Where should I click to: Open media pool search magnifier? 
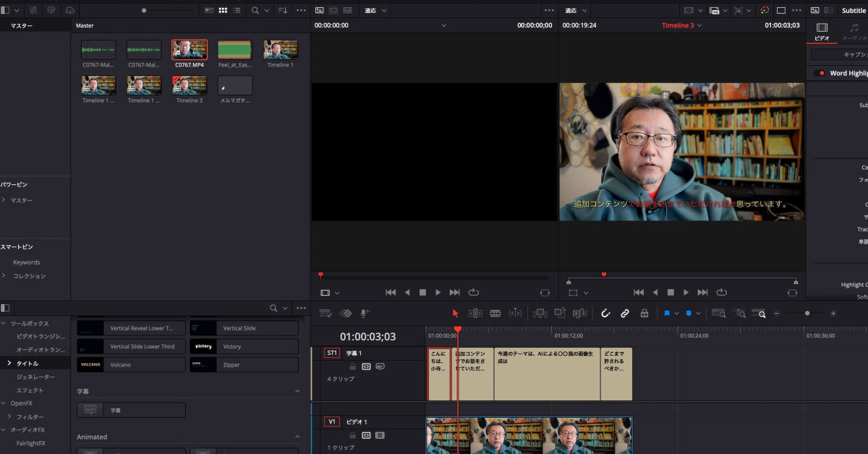pos(255,11)
